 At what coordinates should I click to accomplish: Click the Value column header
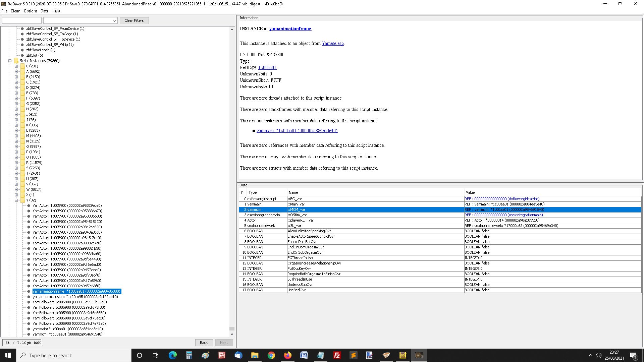pos(553,192)
